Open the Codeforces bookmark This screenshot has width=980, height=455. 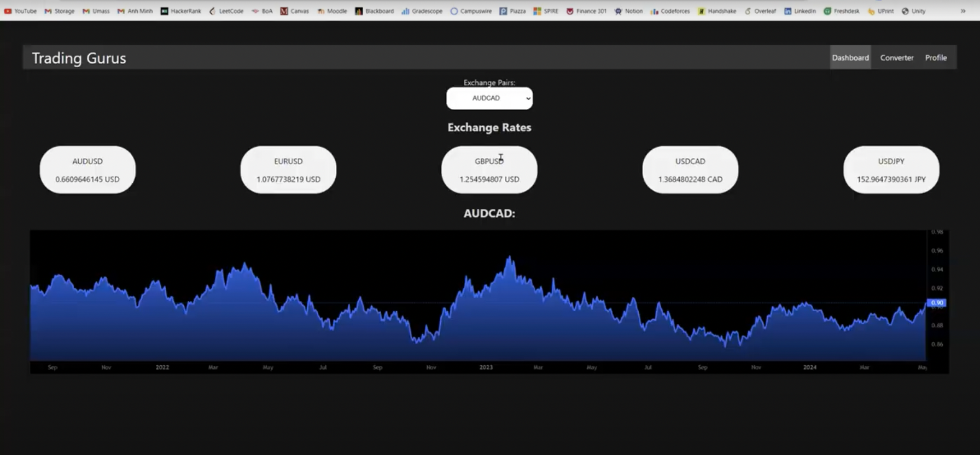pyautogui.click(x=670, y=11)
